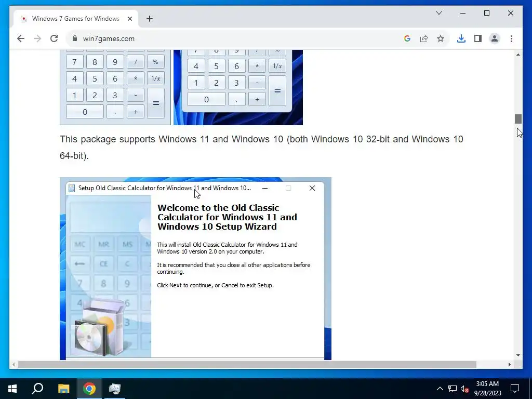Click the scroll right arrow

coord(509,364)
